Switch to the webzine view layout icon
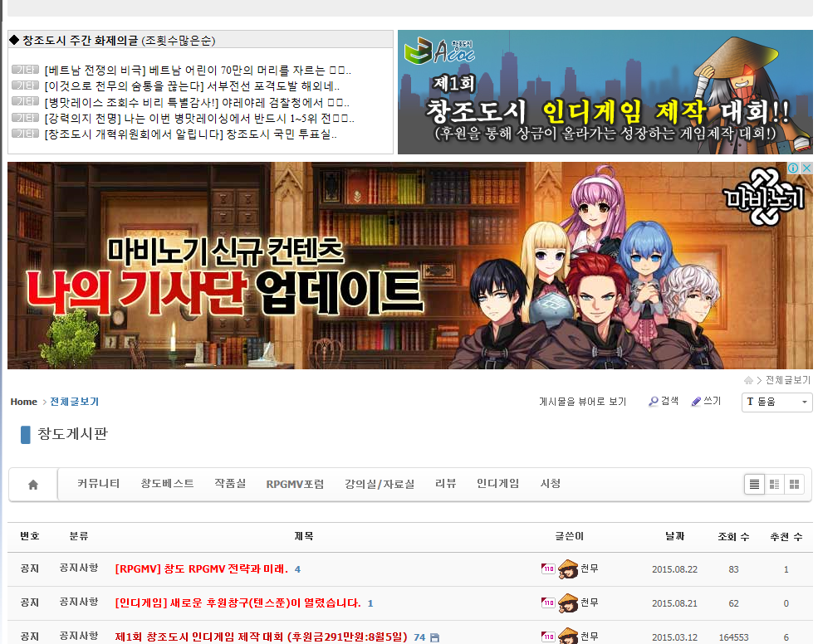Viewport: 818px width, 644px height. pyautogui.click(x=774, y=485)
